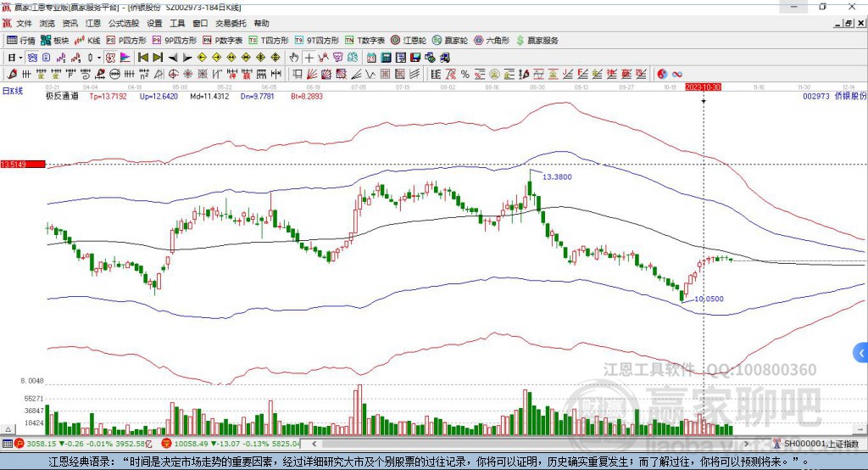Select the n² lines tool
Screen dimensions: 868x470
[144, 75]
